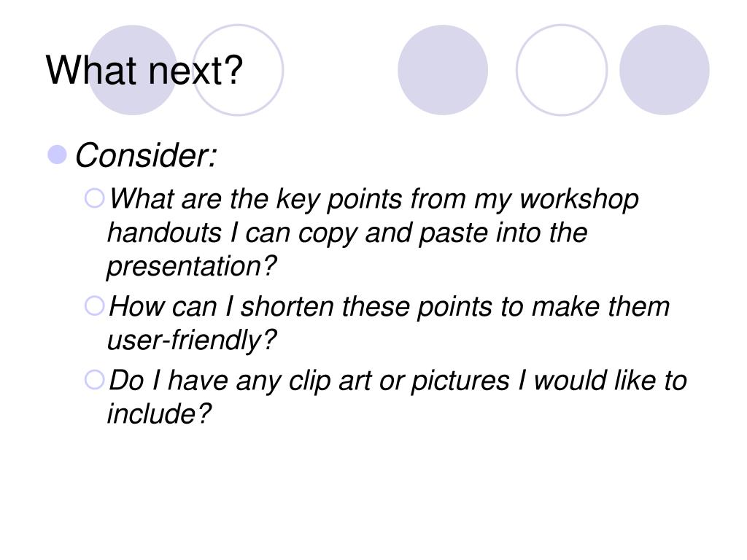
Task: Click the hollow bullet before "Do I have any clip art"
Action: (x=94, y=380)
